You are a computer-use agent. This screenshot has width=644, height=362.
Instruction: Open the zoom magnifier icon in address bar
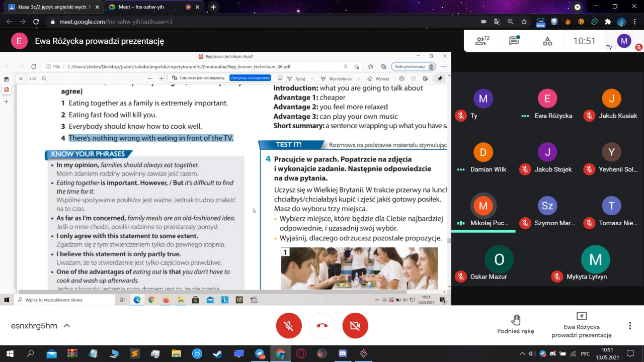click(x=511, y=22)
